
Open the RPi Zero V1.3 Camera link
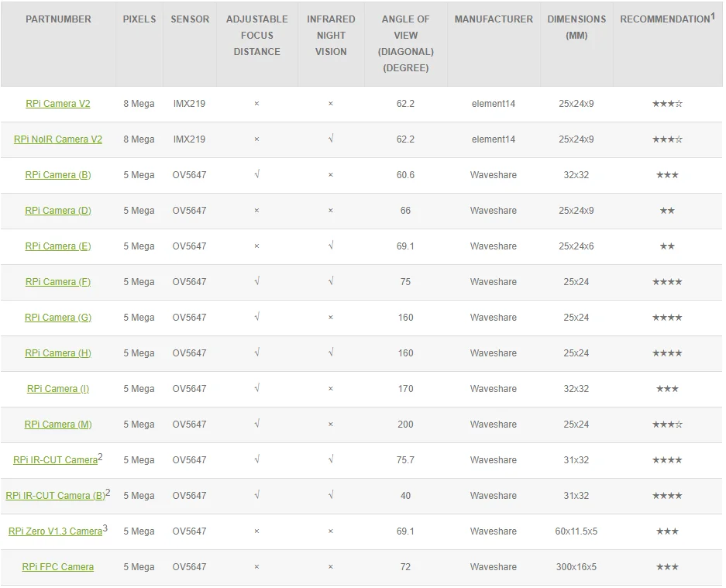click(x=55, y=531)
